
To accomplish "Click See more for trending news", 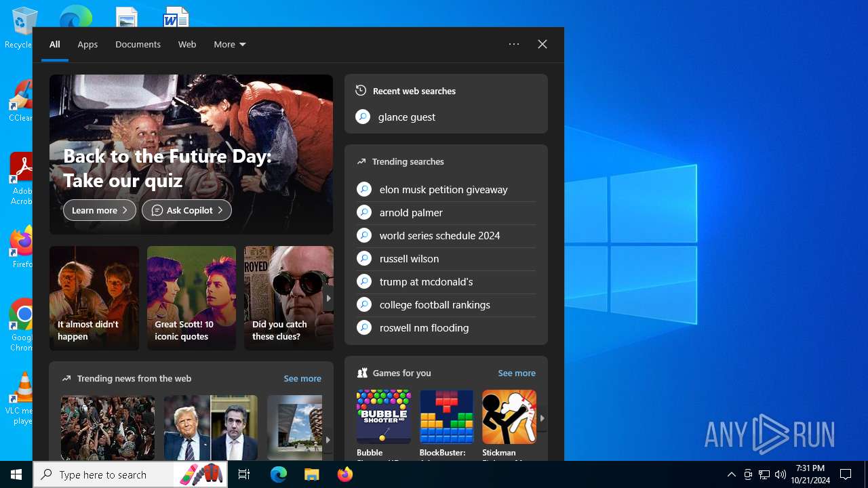I will point(302,378).
